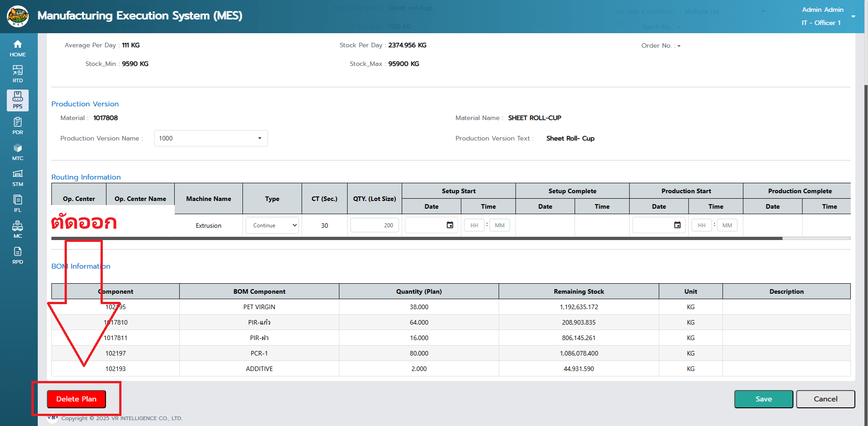Open Setup Start date calendar picker
The image size is (868, 426).
(449, 225)
